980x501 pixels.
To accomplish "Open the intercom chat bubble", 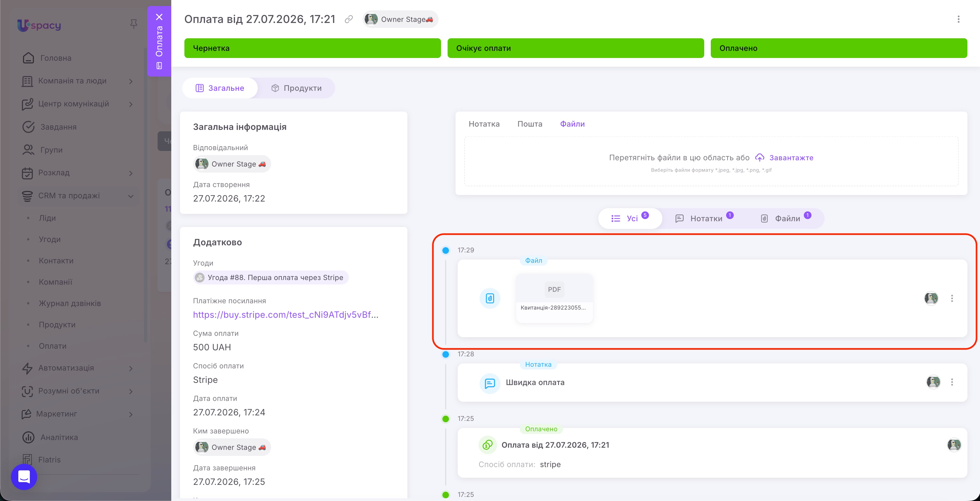I will coord(24,477).
